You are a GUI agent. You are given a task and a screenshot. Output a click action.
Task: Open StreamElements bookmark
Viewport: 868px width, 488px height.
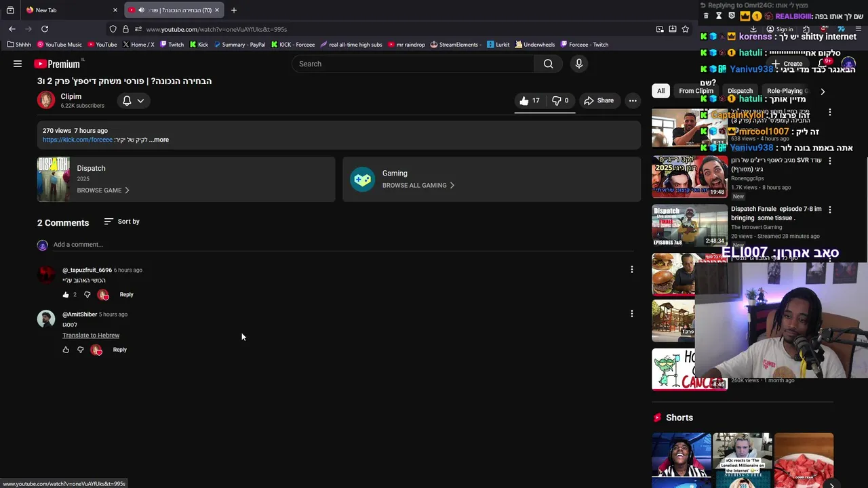[x=456, y=45]
